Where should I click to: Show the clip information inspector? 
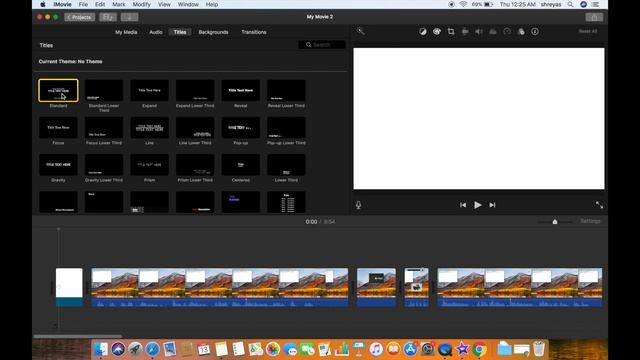click(535, 31)
